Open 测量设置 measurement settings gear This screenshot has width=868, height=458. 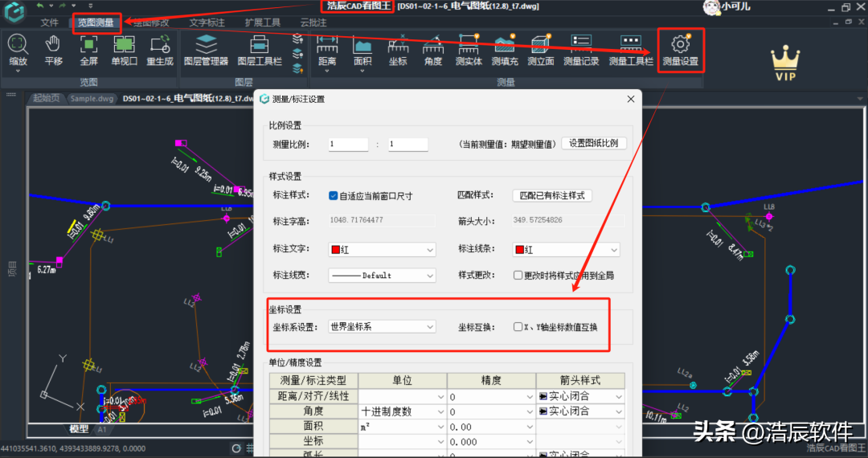[681, 50]
